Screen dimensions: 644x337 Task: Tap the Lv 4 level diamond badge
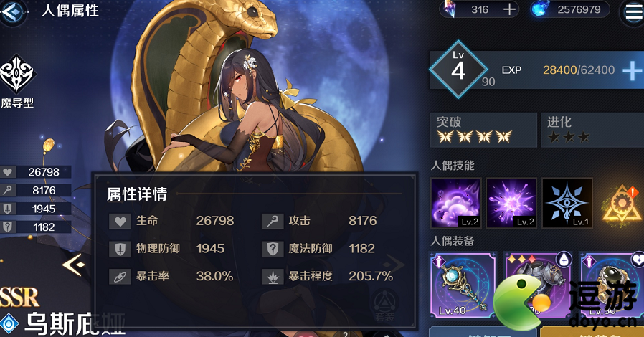458,70
